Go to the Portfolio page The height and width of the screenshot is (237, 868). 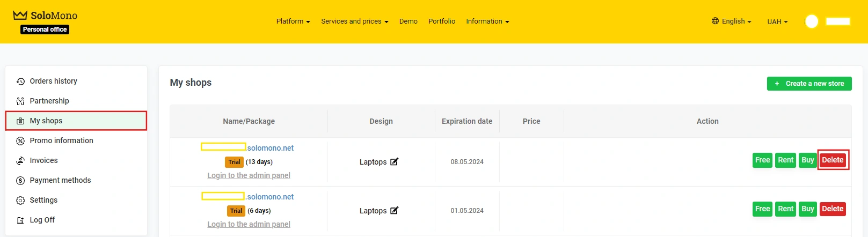click(442, 21)
